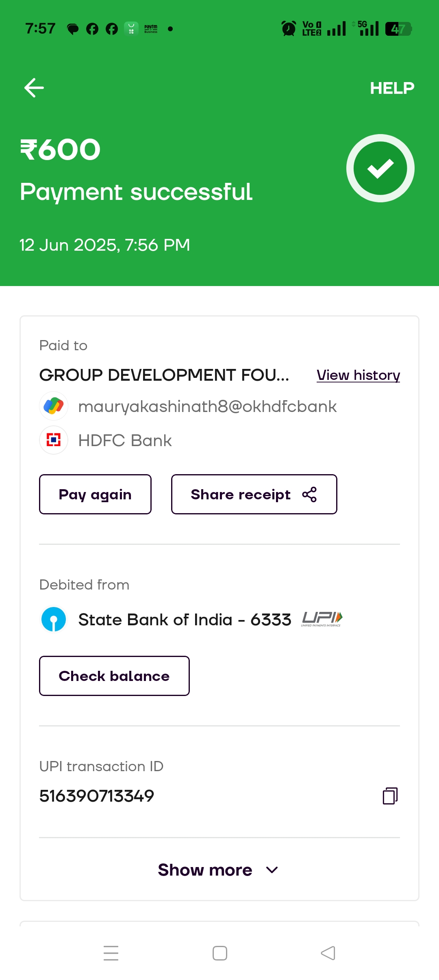
Task: Tap the UPI transaction ID number 516390713349
Action: click(97, 796)
